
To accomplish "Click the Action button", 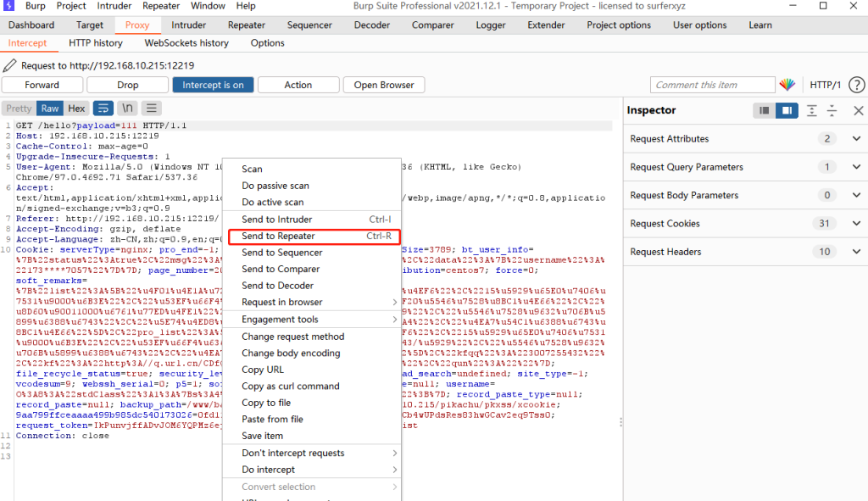I will coord(298,85).
